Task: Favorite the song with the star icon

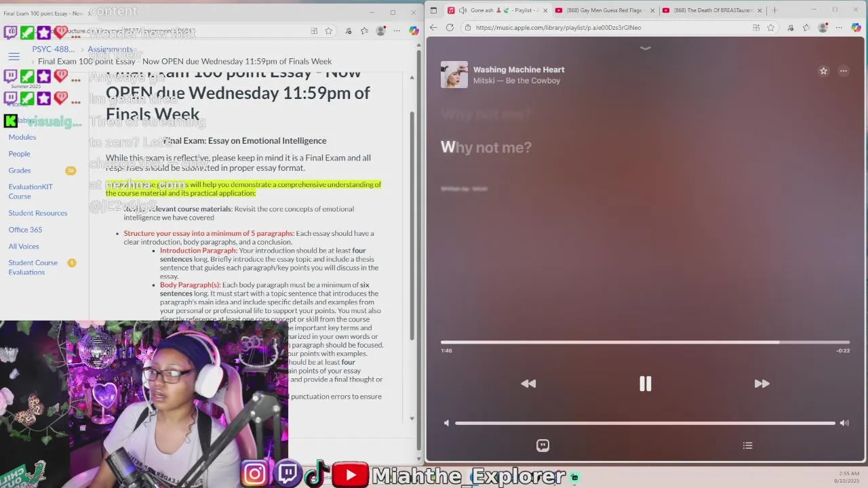Action: tap(823, 70)
